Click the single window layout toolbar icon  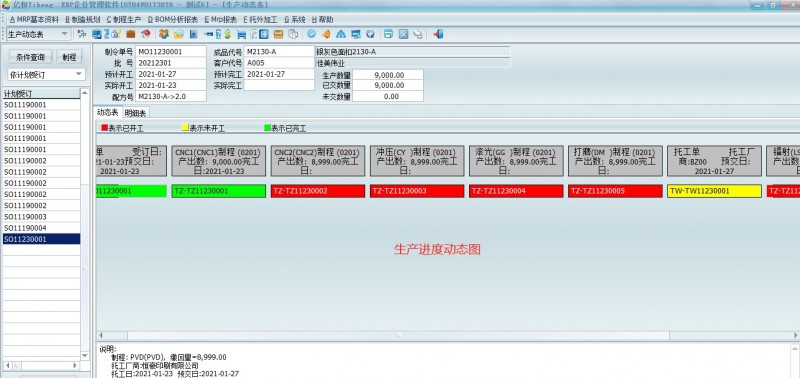387,34
